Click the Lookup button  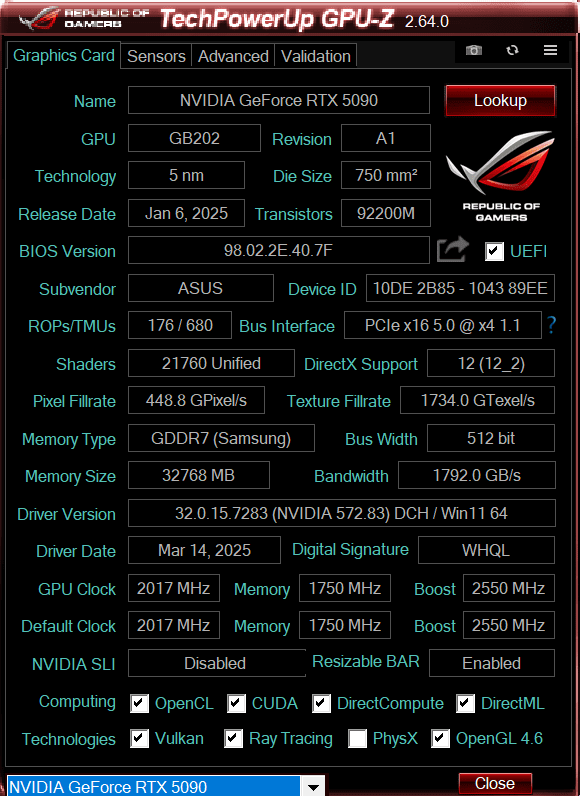pyautogui.click(x=500, y=101)
